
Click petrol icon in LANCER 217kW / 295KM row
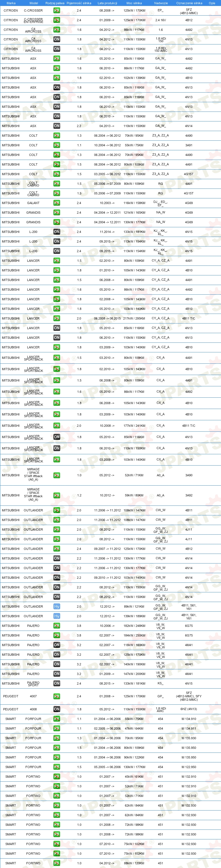pos(57,318)
